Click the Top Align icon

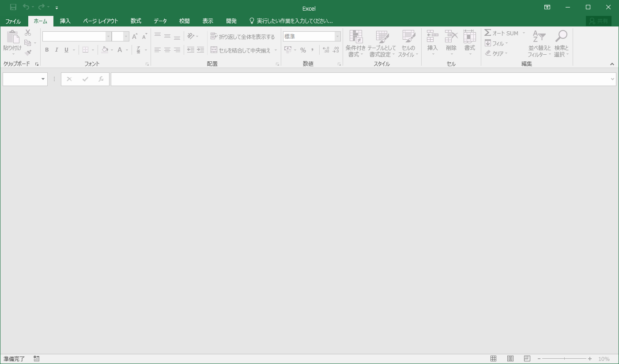click(x=158, y=36)
